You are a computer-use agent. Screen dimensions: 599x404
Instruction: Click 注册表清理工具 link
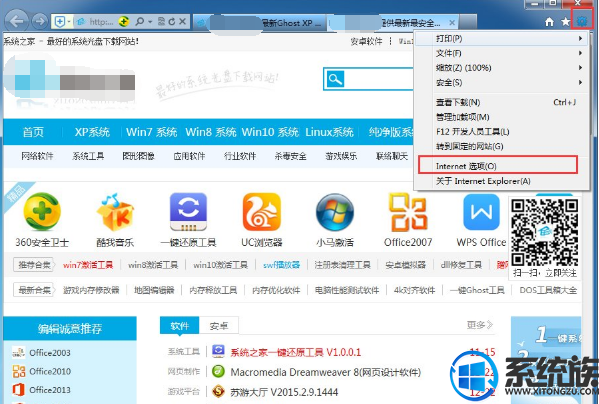[342, 265]
